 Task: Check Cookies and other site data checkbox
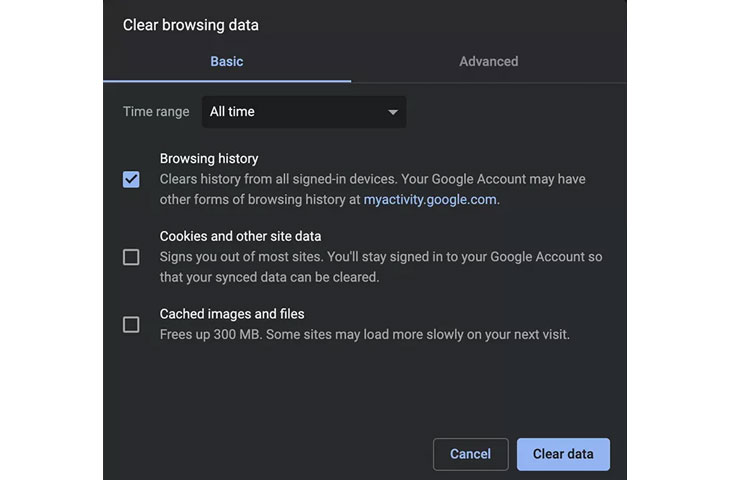tap(131, 257)
